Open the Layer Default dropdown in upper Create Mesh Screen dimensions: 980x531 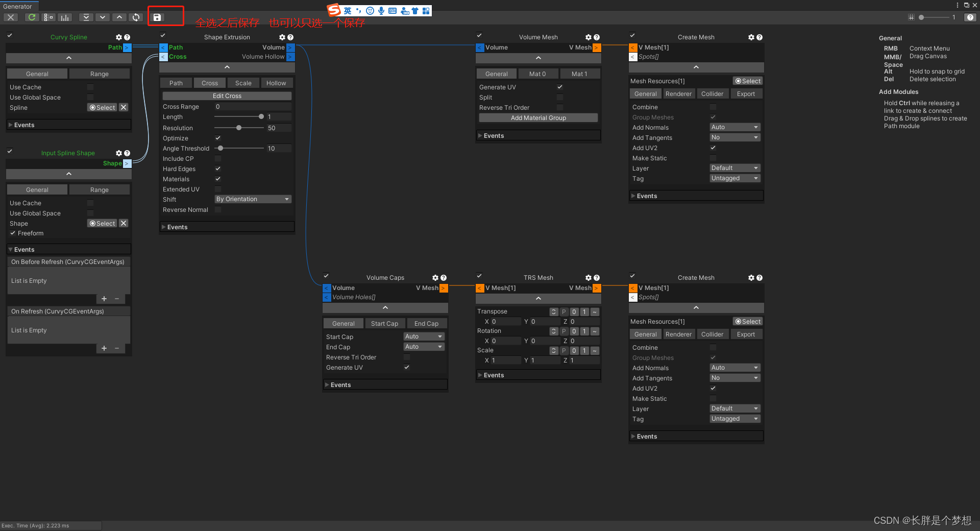[735, 168]
